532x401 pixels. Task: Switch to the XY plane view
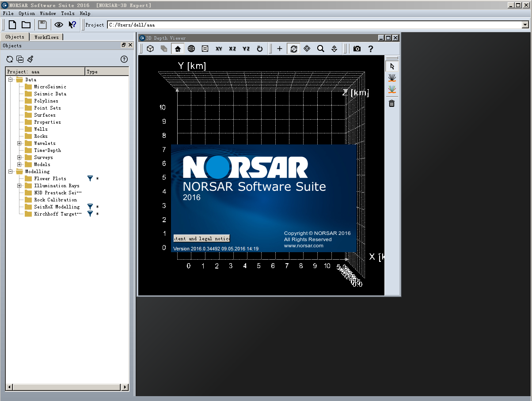[219, 49]
